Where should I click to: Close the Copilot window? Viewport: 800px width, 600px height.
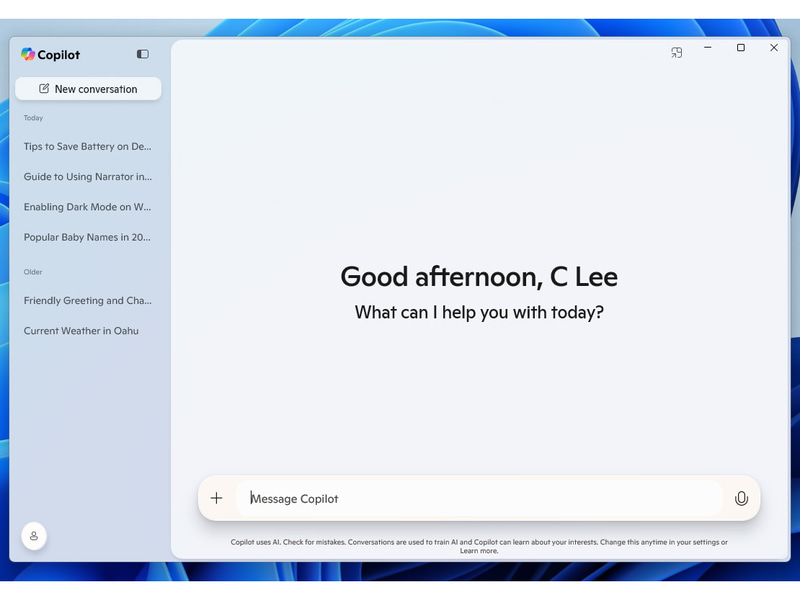(774, 47)
